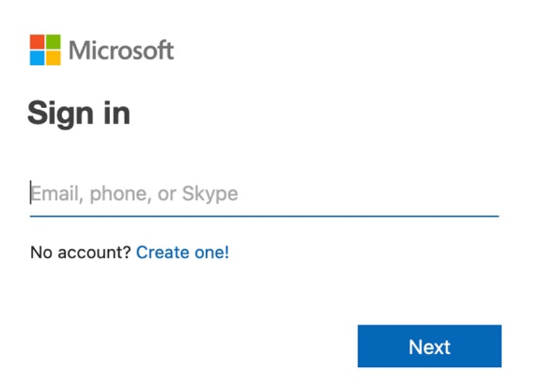Click the word phone in the placeholder
The width and height of the screenshot is (538, 392).
pyautogui.click(x=120, y=194)
